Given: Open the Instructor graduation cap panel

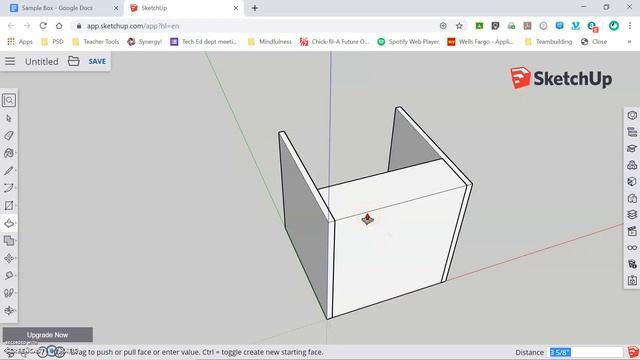Looking at the screenshot, I should click(632, 149).
